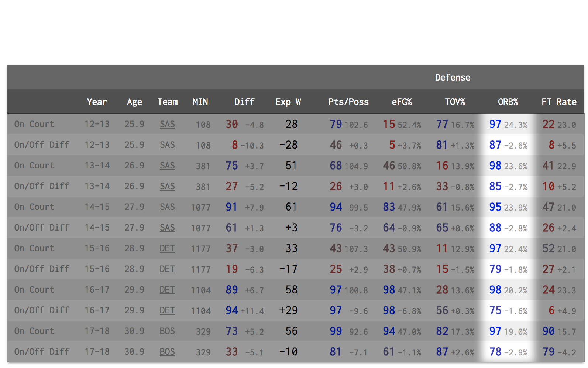Image resolution: width=588 pixels, height=368 pixels.
Task: Select the Year column header
Action: pyautogui.click(x=97, y=102)
